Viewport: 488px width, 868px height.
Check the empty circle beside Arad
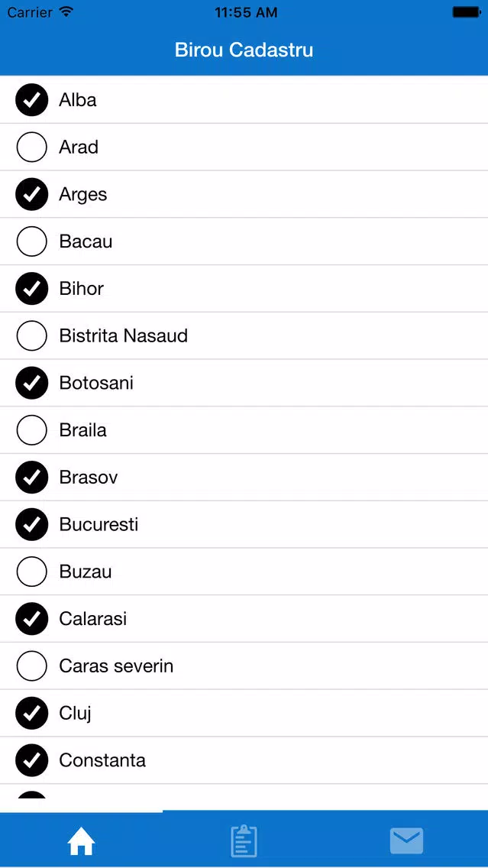(31, 147)
